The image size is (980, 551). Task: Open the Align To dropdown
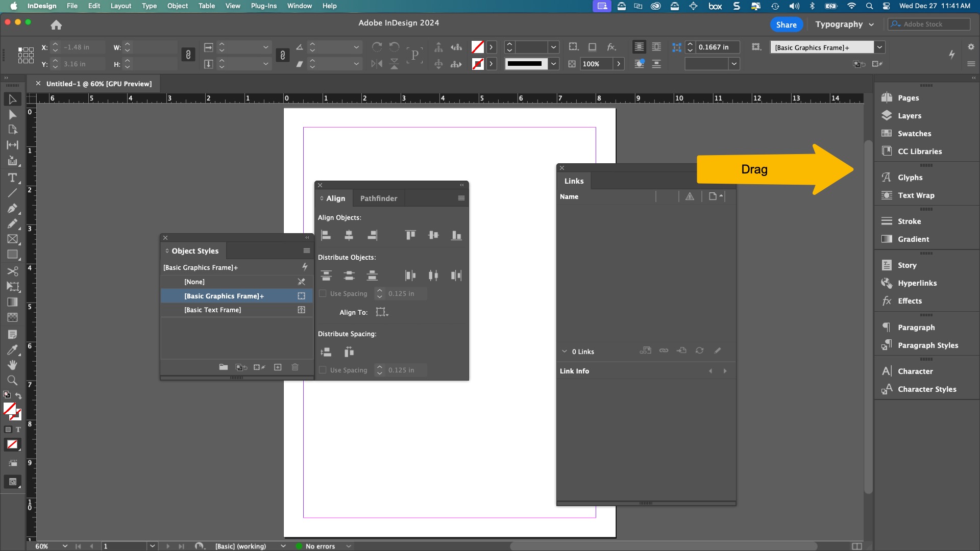(382, 312)
